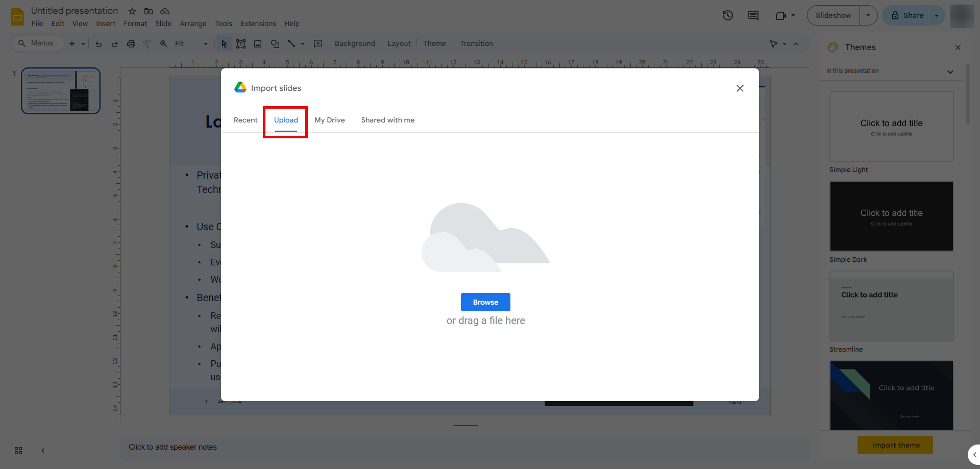Screen dimensions: 980x469
Task: Click the Insert image icon
Action: coord(258,44)
